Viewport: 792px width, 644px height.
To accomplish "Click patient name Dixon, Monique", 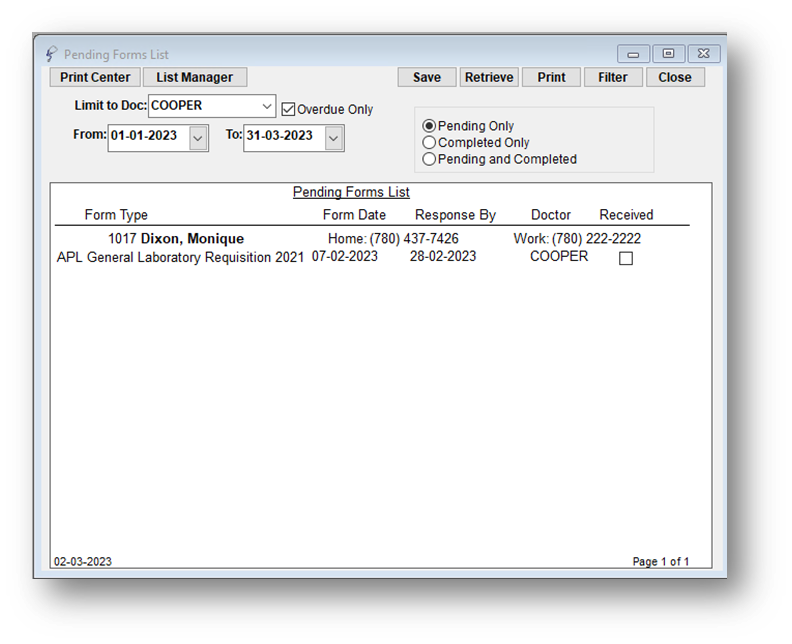I will [x=192, y=238].
